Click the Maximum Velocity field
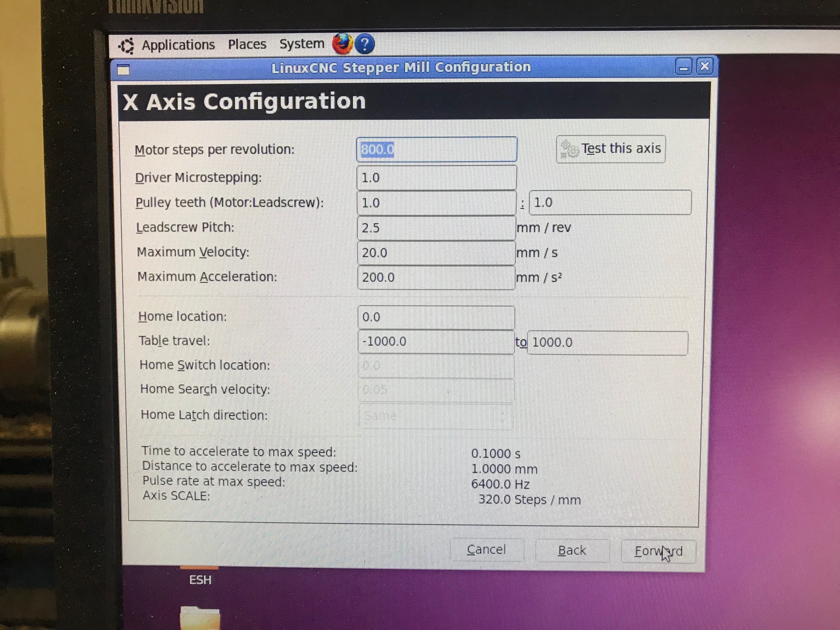This screenshot has width=840, height=630. pos(436,252)
